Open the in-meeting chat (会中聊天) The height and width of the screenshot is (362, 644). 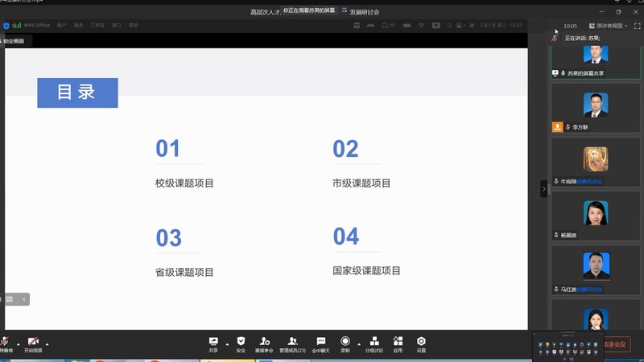(x=321, y=342)
